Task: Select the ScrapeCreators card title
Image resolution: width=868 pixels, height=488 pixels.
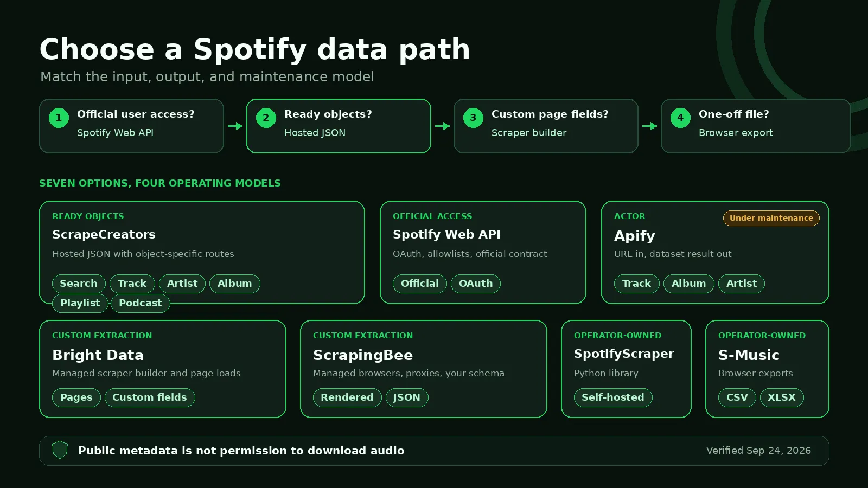Action: click(x=104, y=234)
